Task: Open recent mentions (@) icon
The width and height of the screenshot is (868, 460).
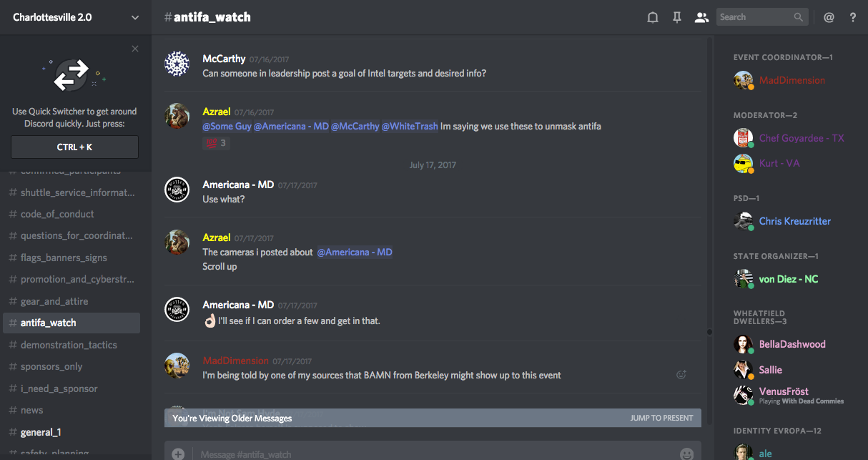Action: coord(829,17)
